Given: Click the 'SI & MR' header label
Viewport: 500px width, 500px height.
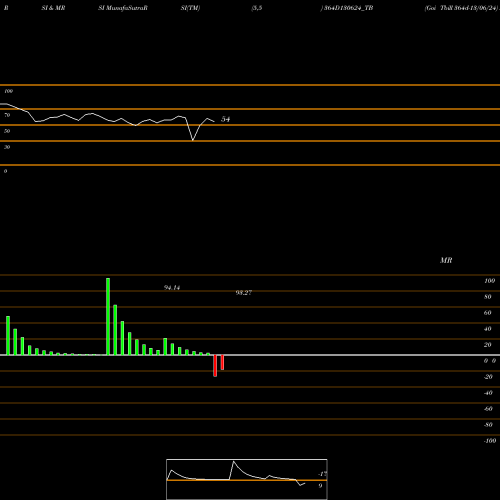Looking at the screenshot, I should click(x=53, y=8).
